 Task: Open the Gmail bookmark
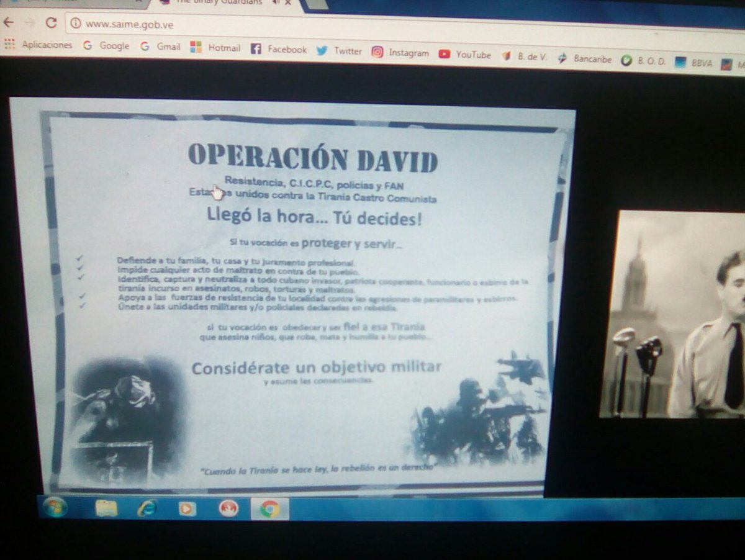160,46
